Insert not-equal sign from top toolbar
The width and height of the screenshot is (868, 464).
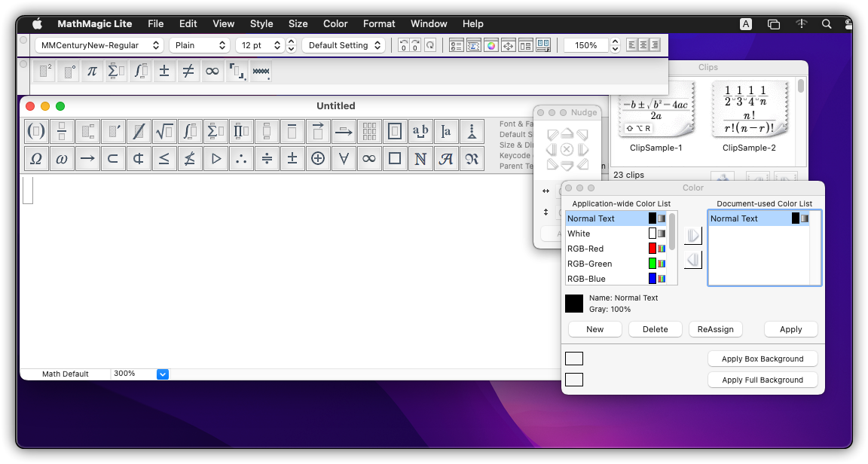coord(188,72)
